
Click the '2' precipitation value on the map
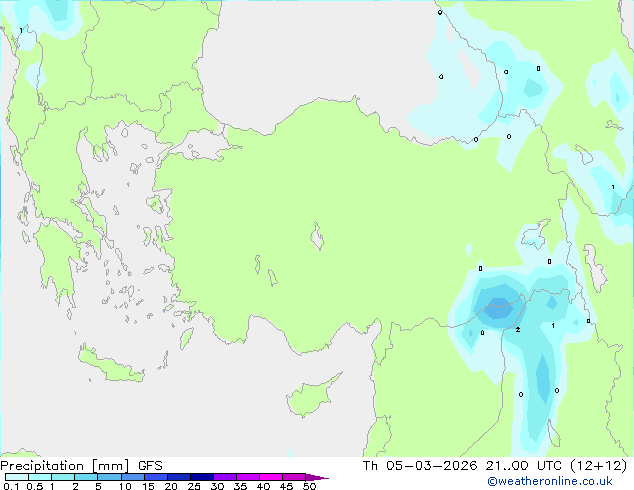point(518,330)
